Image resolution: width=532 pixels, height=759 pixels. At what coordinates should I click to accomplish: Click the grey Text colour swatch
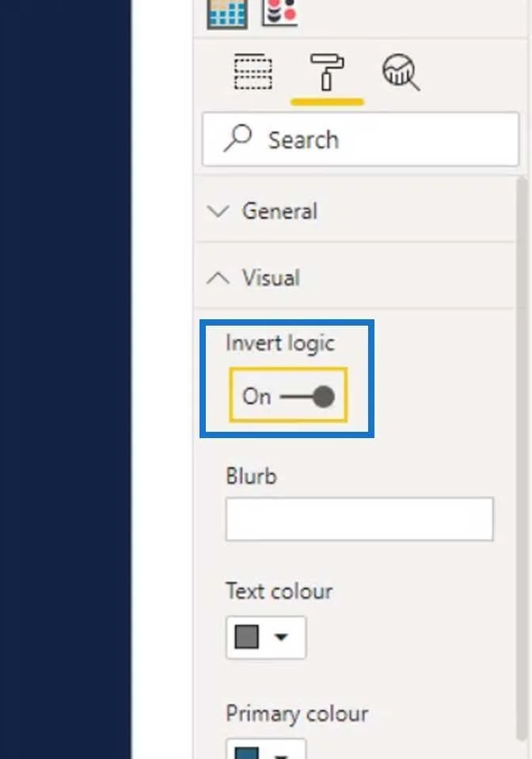[x=247, y=636]
